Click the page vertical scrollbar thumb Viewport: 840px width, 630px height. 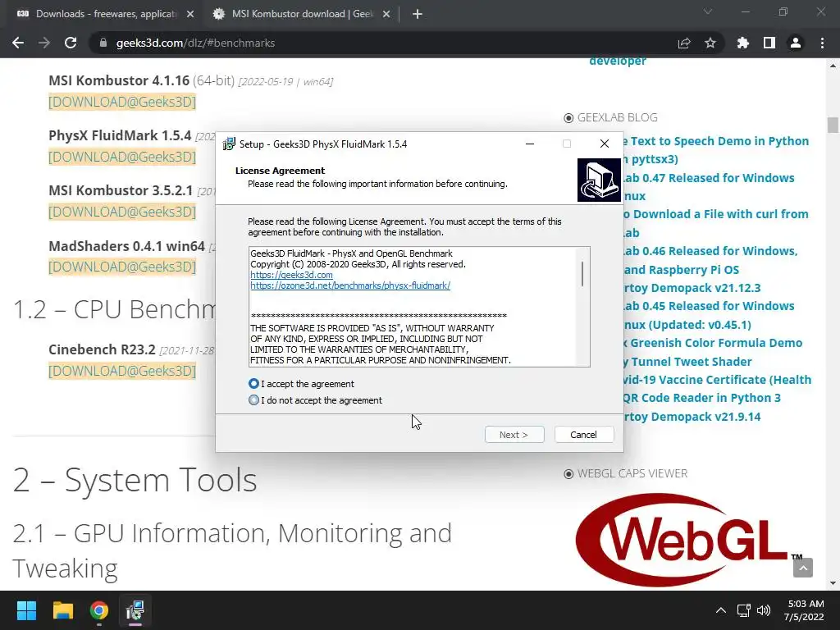833,125
